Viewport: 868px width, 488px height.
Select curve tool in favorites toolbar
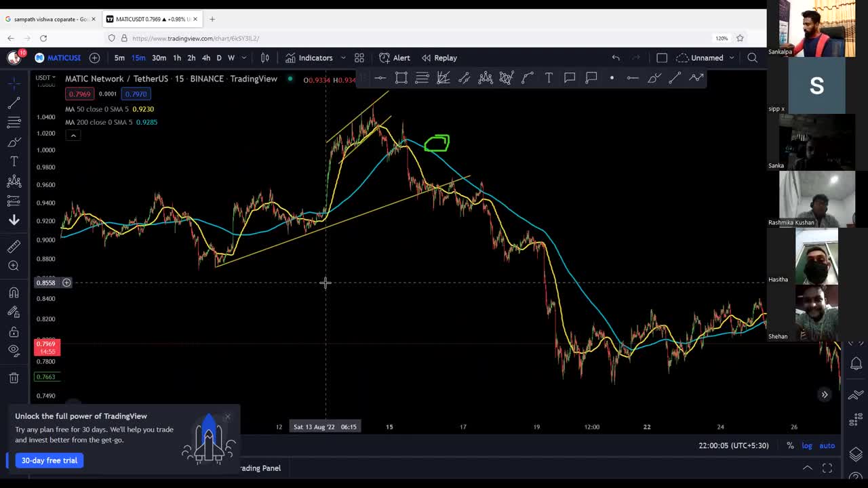click(528, 78)
